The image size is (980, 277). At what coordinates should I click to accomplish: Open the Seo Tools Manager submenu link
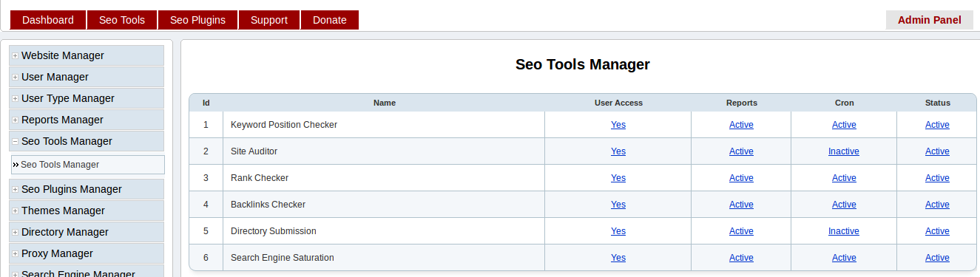tap(60, 165)
